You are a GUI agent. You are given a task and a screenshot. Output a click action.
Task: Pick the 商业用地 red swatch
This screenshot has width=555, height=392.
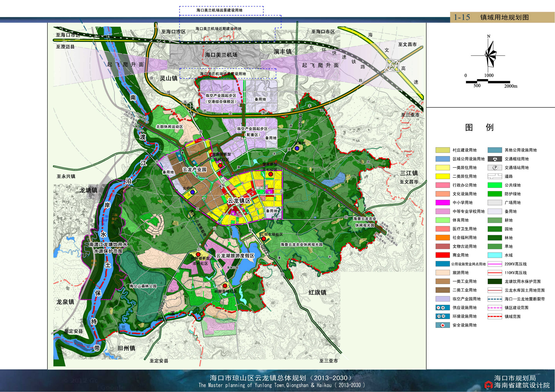(443, 255)
